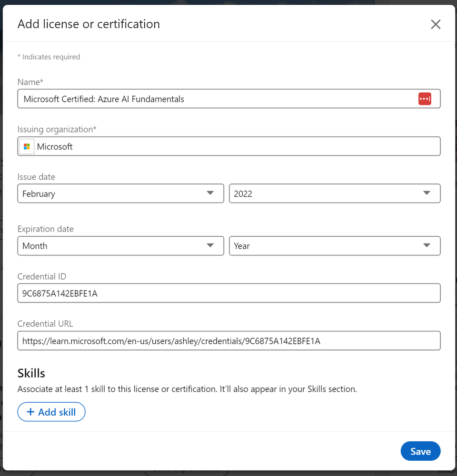Click the plus icon on Add skill
This screenshot has width=457, height=476.
click(x=30, y=412)
